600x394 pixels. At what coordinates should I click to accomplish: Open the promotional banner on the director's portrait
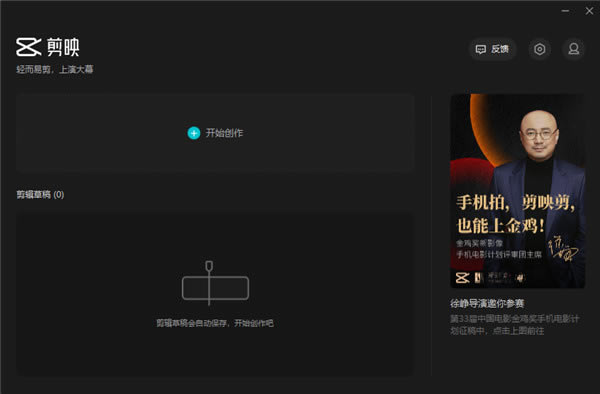click(x=517, y=190)
